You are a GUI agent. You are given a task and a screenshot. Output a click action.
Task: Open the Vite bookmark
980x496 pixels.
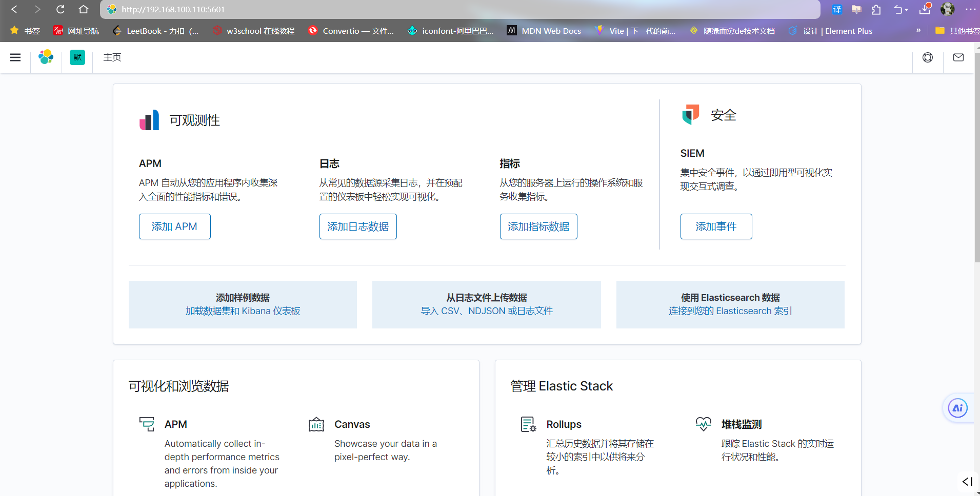click(635, 31)
